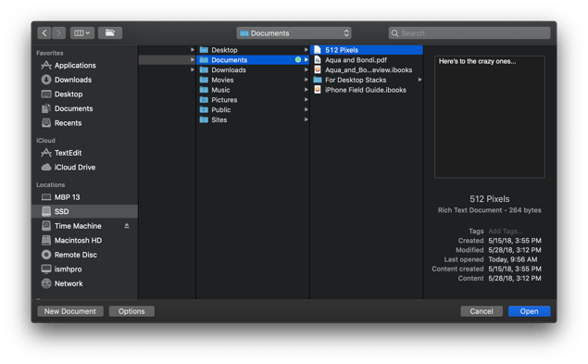Select Desktop in the Favorites sidebar

point(85,94)
